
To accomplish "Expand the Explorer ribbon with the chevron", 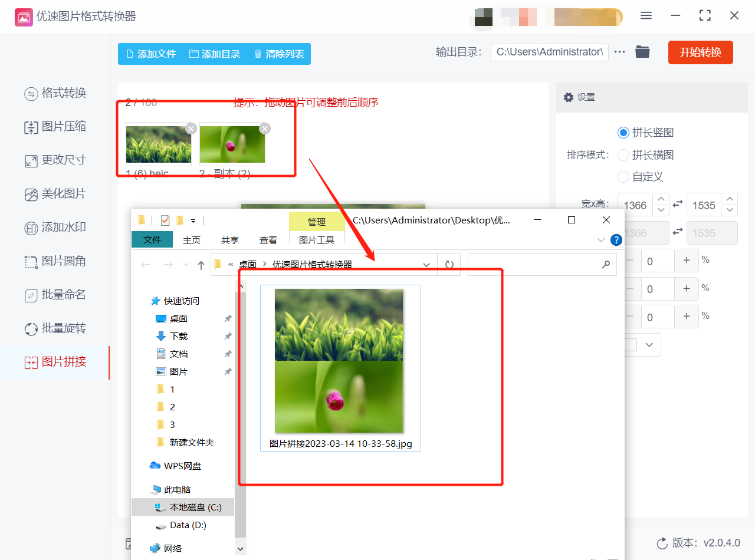I will coord(601,240).
